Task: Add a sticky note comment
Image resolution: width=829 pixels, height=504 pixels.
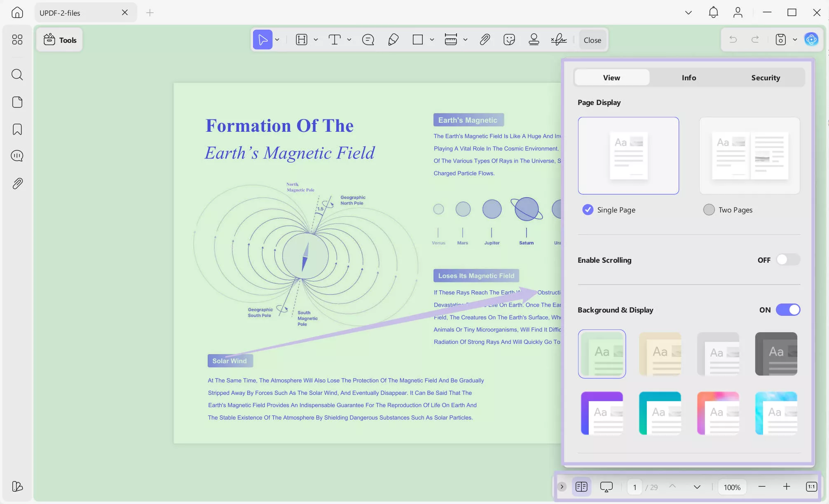Action: coord(368,40)
